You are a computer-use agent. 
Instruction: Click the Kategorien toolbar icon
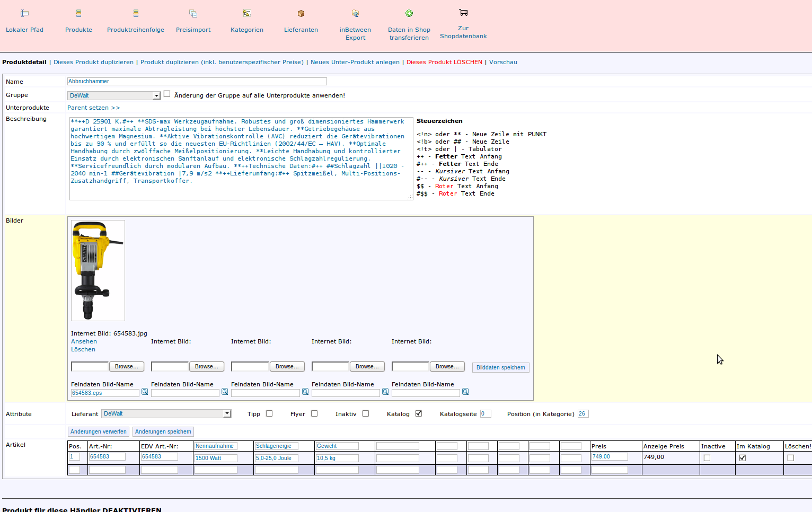click(247, 13)
